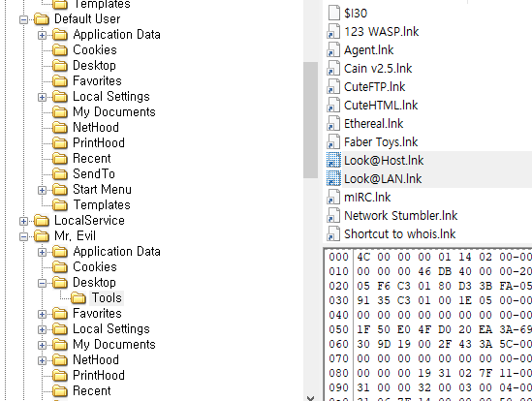Select the file name CuteHTML.lnk
Screen dimensions: 532x401
click(x=381, y=105)
